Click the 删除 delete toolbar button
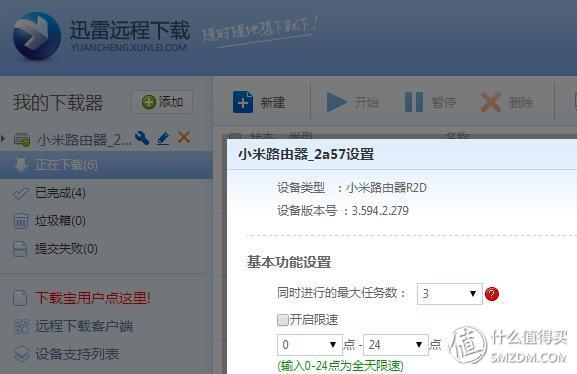This screenshot has width=577, height=374. (507, 102)
